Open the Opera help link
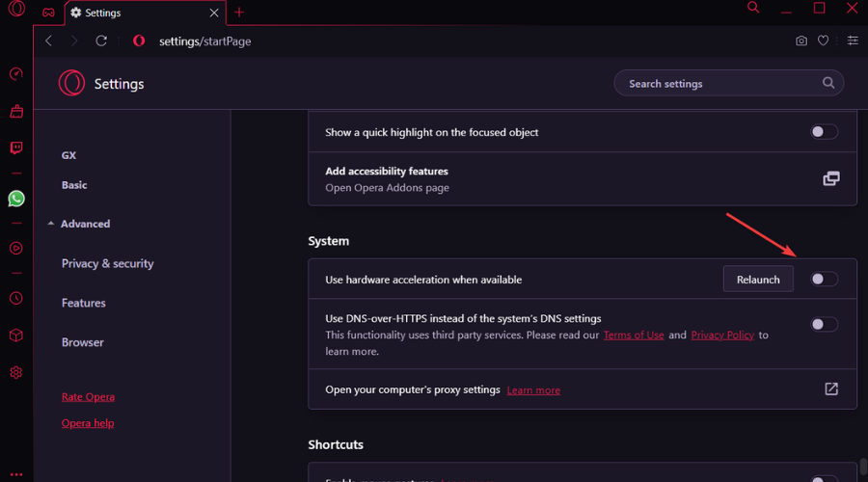This screenshot has height=482, width=868. point(88,423)
